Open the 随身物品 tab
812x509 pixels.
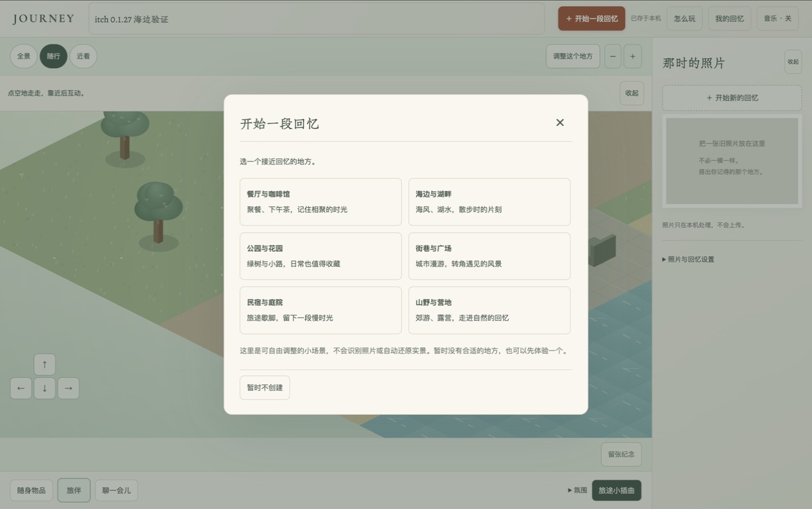point(31,490)
